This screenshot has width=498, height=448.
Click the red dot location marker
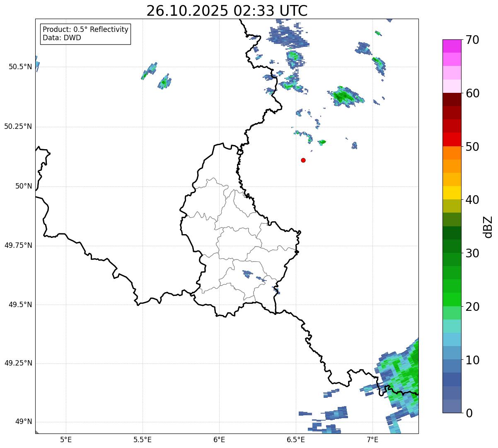[303, 160]
